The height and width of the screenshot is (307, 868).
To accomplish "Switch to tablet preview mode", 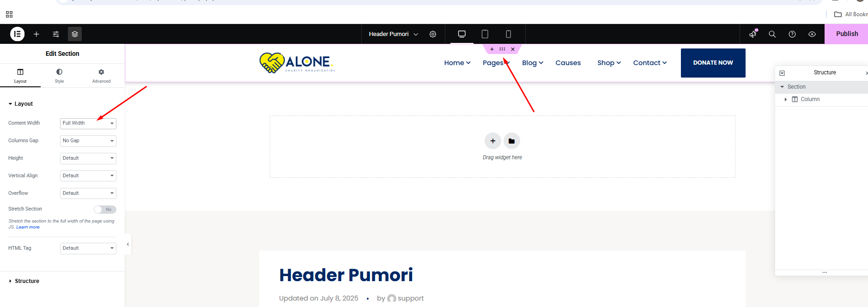I will [x=485, y=34].
